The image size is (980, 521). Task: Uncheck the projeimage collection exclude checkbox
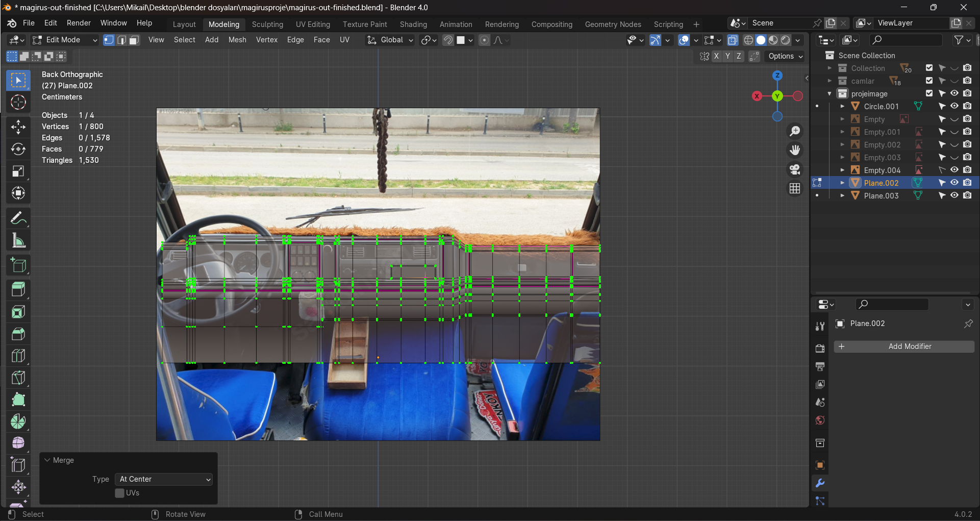coord(929,93)
